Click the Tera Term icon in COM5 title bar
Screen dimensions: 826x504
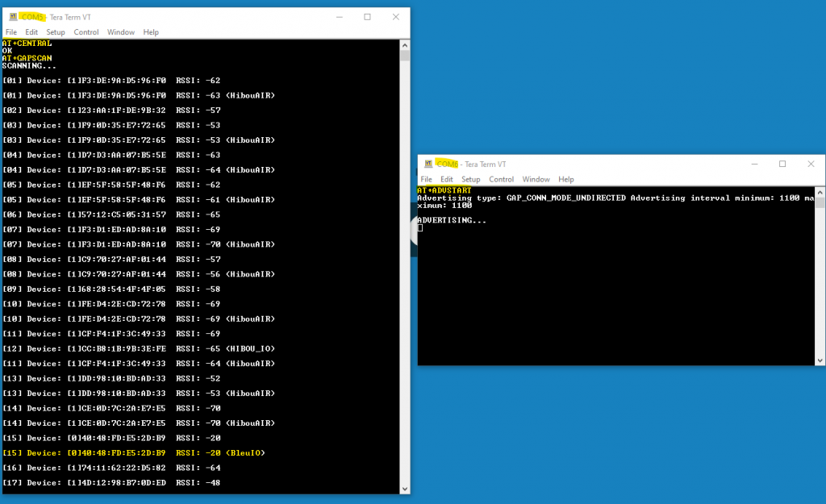pyautogui.click(x=13, y=17)
